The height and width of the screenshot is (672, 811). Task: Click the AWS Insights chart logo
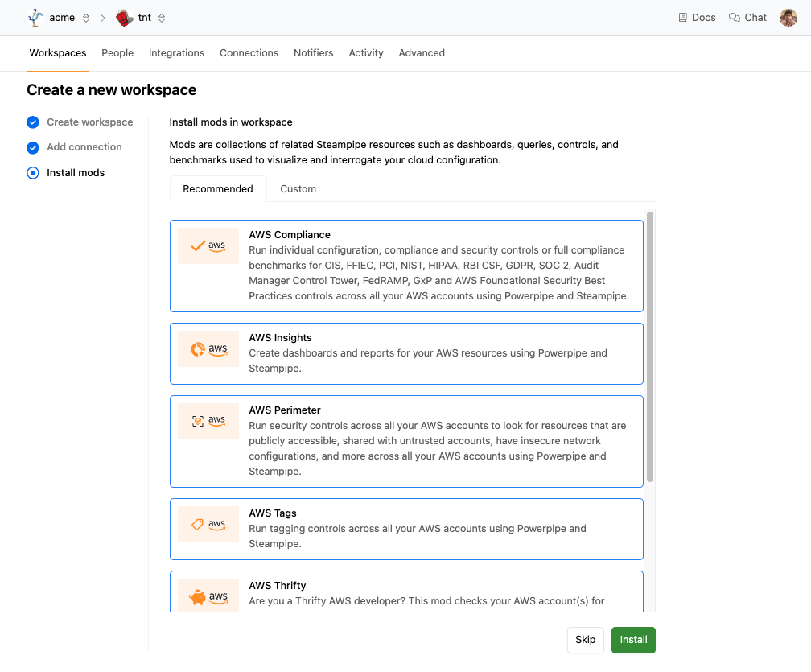(208, 349)
